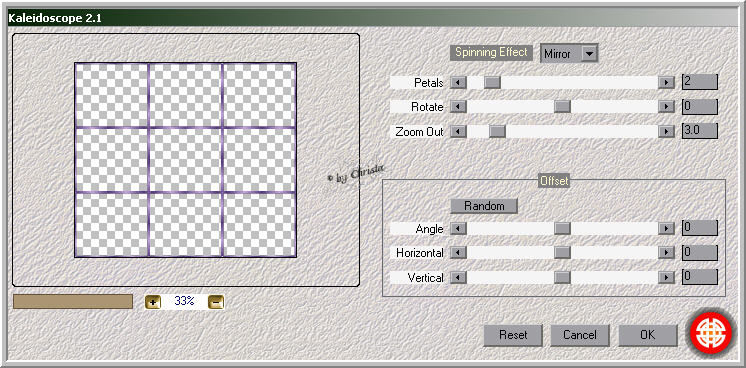Viewport: 746px width, 368px height.
Task: Click left arrow of Petals slider
Action: (x=458, y=82)
